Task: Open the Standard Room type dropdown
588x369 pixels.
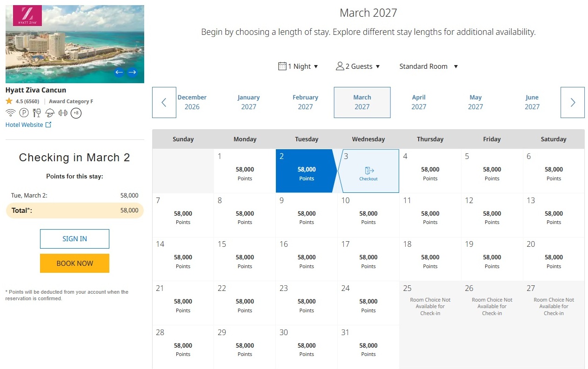Action: pyautogui.click(x=428, y=66)
